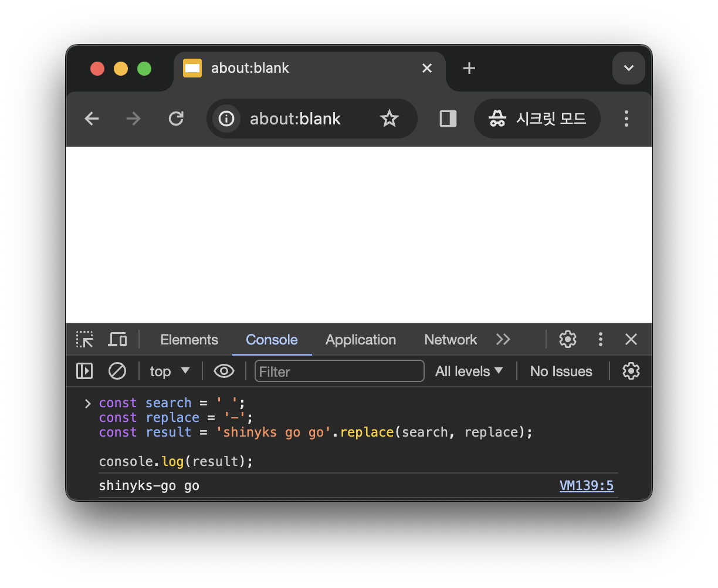This screenshot has height=588, width=718.
Task: Click the const replace = '-' line
Action: [176, 418]
